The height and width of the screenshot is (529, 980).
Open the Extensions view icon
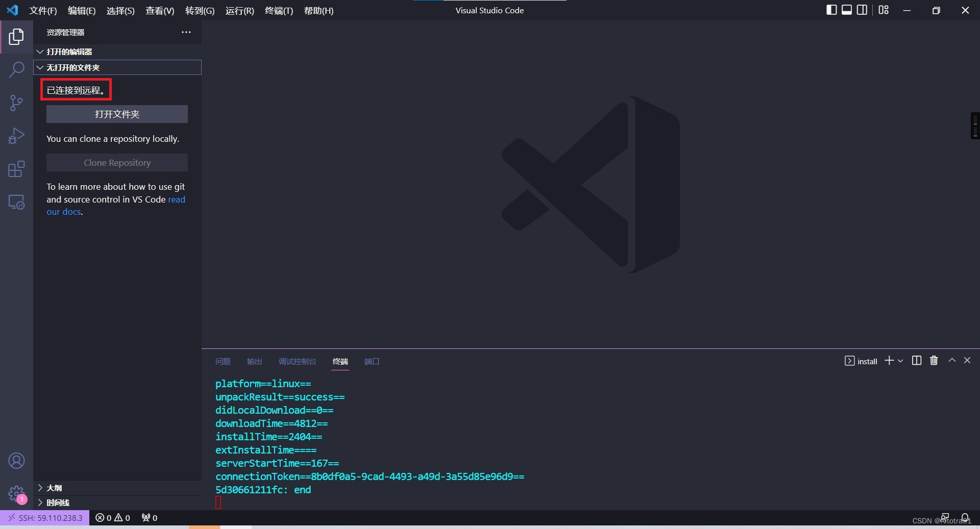16,169
